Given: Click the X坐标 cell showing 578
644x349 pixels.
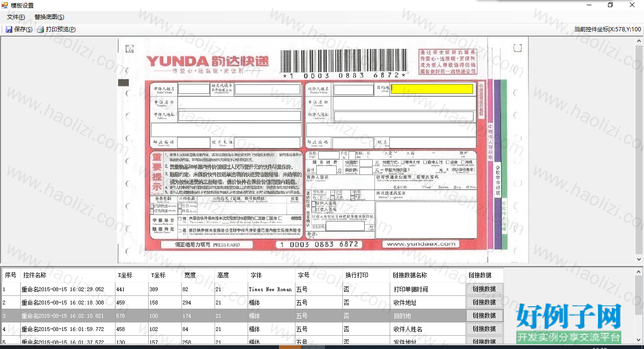Looking at the screenshot, I should click(x=132, y=316).
